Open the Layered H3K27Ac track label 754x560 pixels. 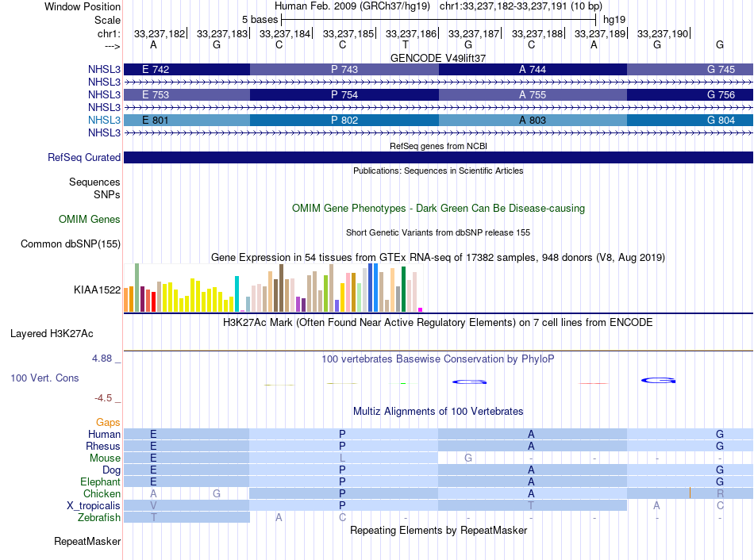pos(52,334)
